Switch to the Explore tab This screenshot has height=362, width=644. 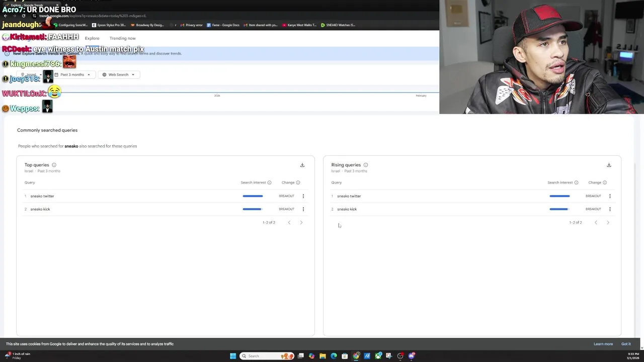[92, 38]
